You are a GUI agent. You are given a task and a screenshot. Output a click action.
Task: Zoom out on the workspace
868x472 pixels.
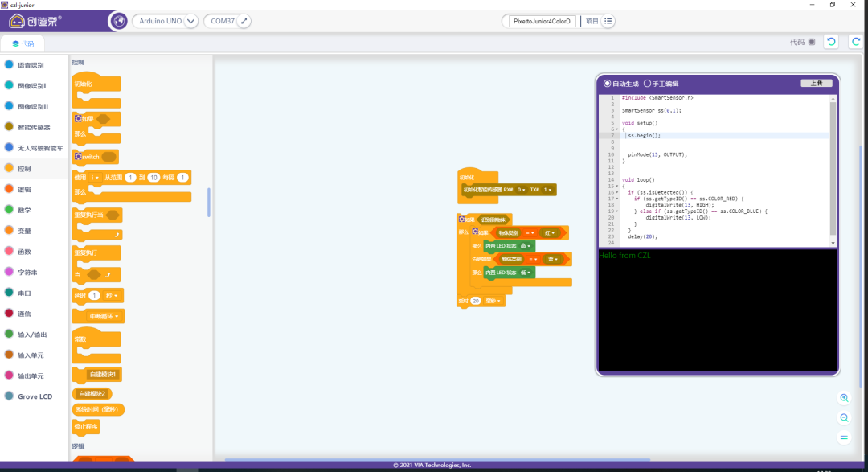pyautogui.click(x=844, y=418)
